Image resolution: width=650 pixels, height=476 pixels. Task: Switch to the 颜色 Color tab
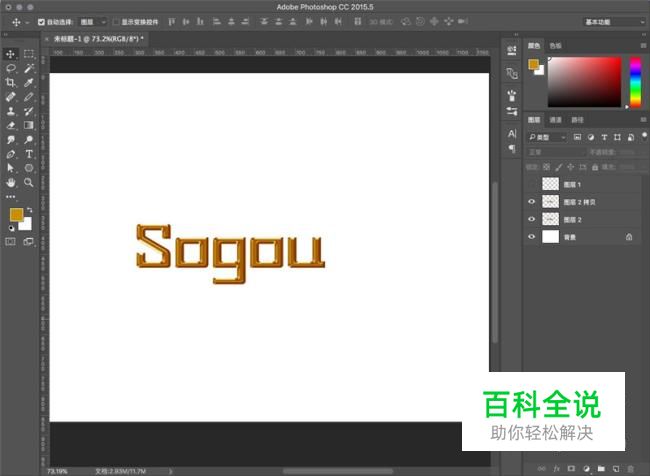coord(534,46)
